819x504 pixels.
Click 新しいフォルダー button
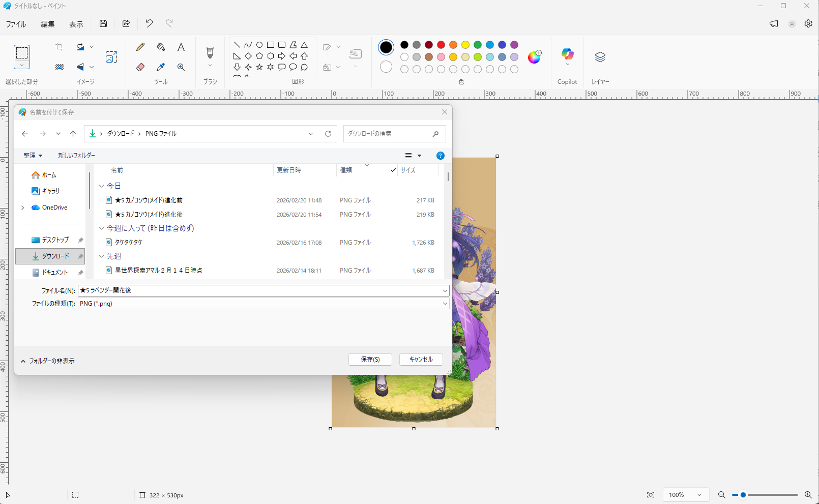click(76, 156)
